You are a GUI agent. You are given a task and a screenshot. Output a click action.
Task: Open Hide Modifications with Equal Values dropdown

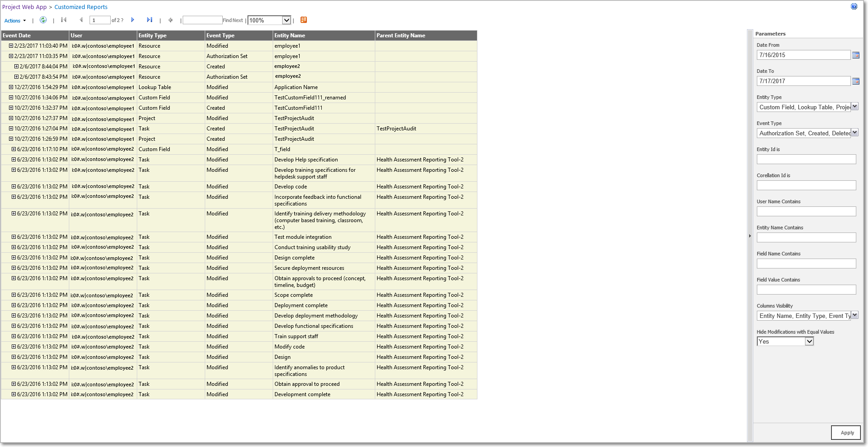click(785, 342)
